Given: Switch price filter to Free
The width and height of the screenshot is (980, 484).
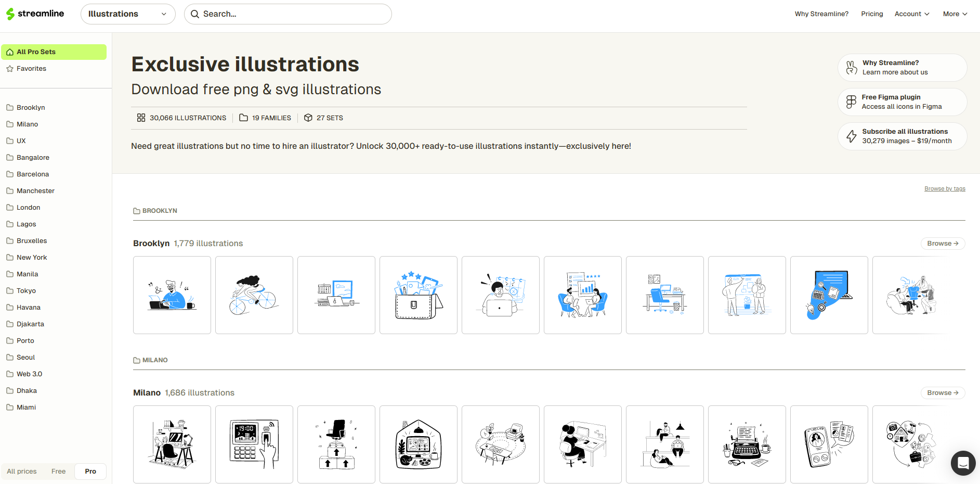Looking at the screenshot, I should [x=59, y=472].
